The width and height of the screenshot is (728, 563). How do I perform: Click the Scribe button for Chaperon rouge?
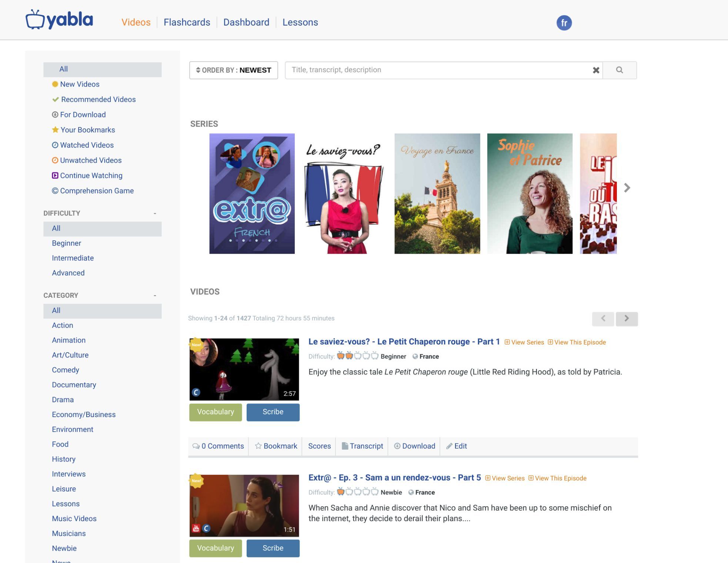(273, 412)
